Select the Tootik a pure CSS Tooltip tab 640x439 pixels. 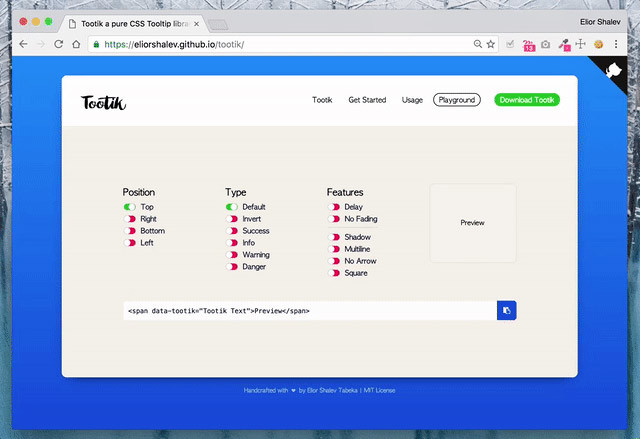click(133, 24)
